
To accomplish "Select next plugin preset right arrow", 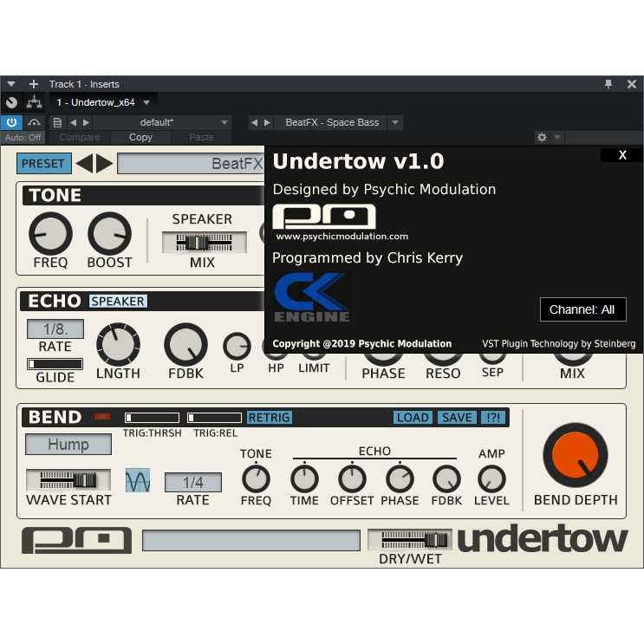I will (x=104, y=164).
